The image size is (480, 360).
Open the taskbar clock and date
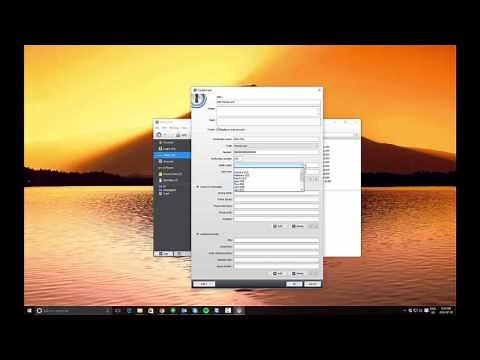(x=446, y=311)
